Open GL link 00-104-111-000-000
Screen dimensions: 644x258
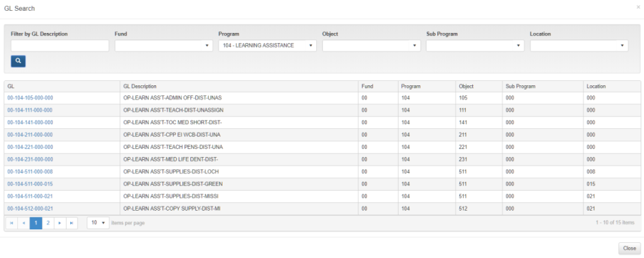[x=30, y=110]
